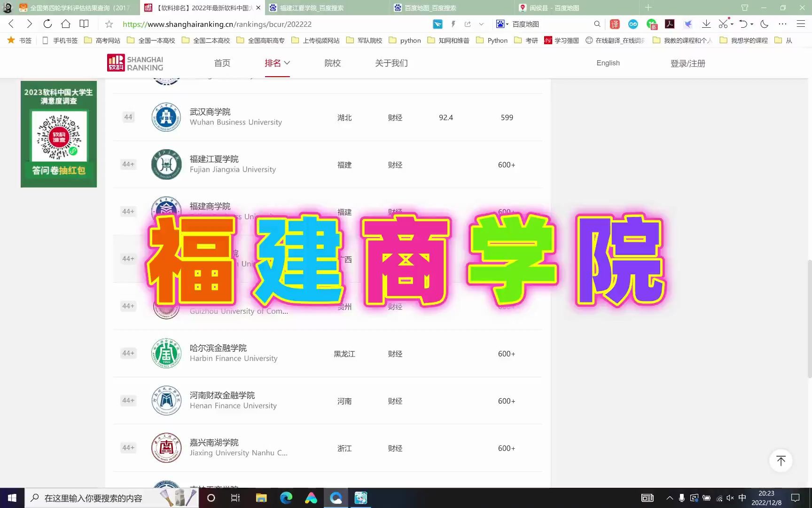Open 院校 in site navigation
Image resolution: width=812 pixels, height=508 pixels.
coord(333,63)
